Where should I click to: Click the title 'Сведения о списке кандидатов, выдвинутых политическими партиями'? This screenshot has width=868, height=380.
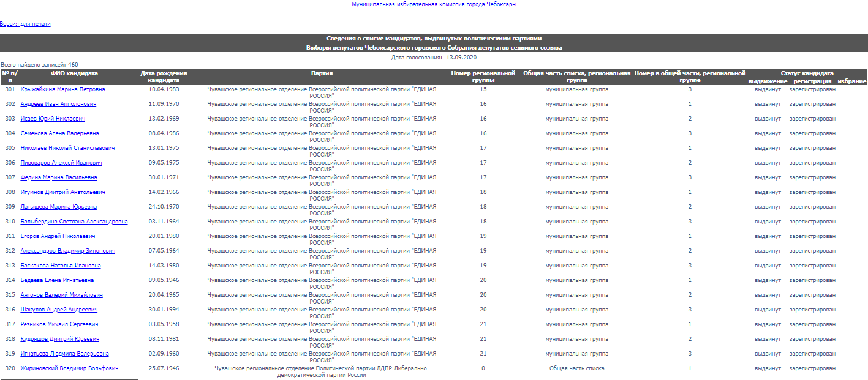pos(434,39)
